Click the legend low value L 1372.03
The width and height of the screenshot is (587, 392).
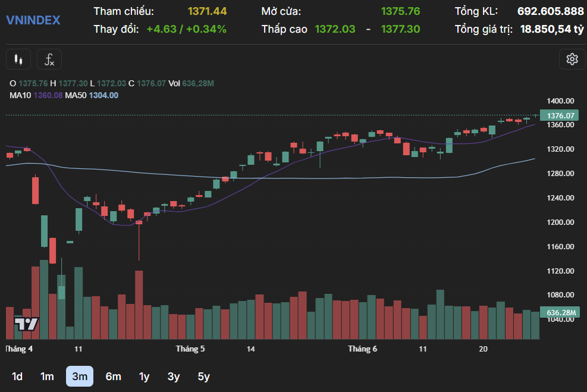coord(108,83)
